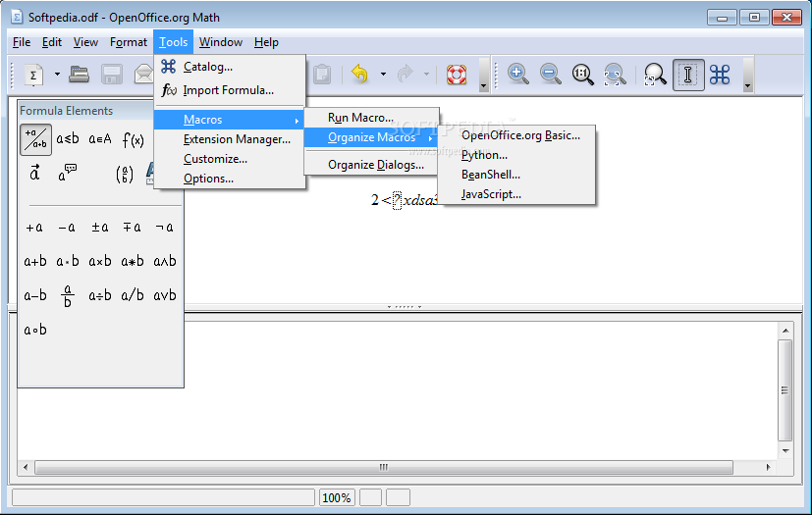Insert the a∨b logical OR element

tap(165, 295)
